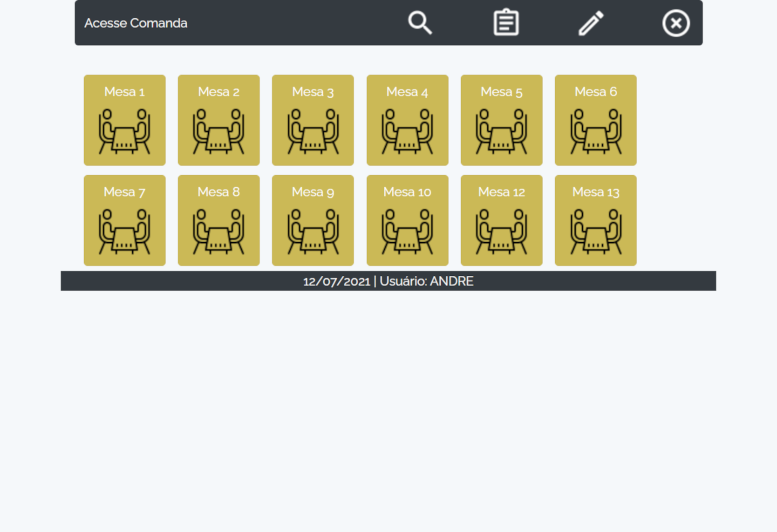Select the Mesa 2 table card
777x532 pixels.
218,120
